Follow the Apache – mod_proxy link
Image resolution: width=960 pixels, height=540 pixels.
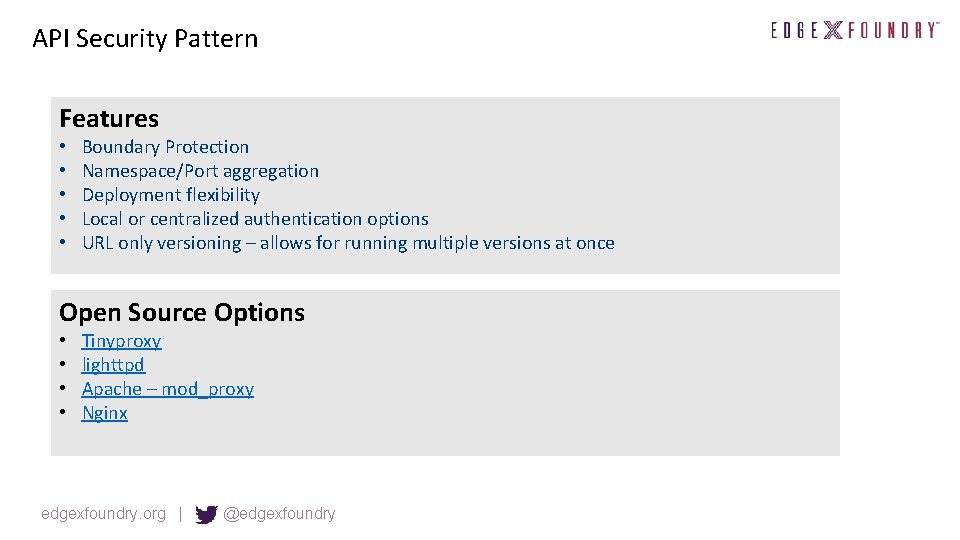(167, 389)
